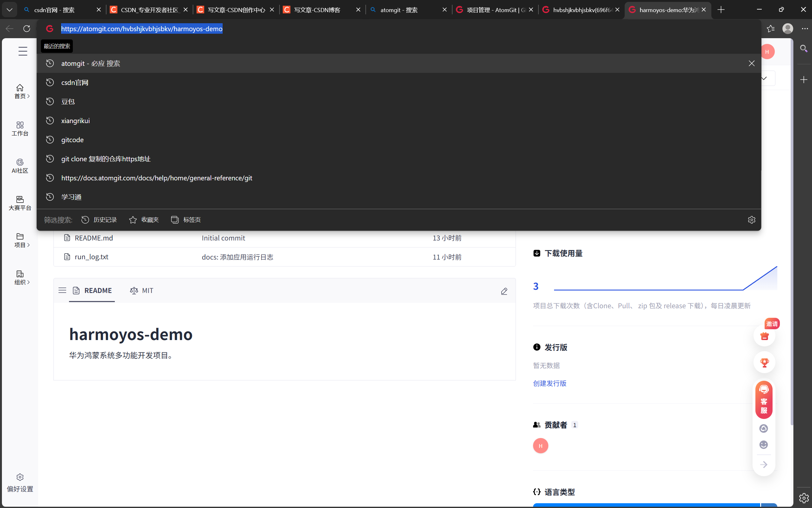Open AI社区 from the sidebar
812x508 pixels.
(20, 166)
